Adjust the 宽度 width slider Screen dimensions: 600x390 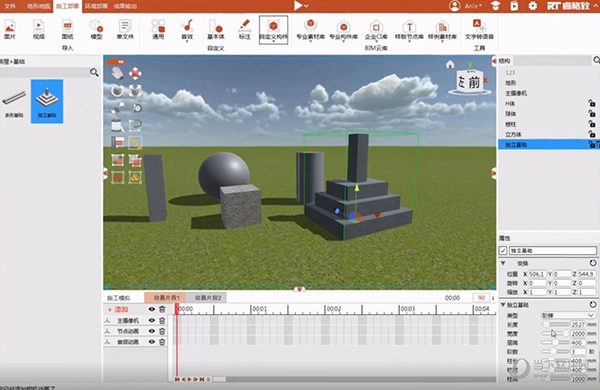click(x=555, y=333)
